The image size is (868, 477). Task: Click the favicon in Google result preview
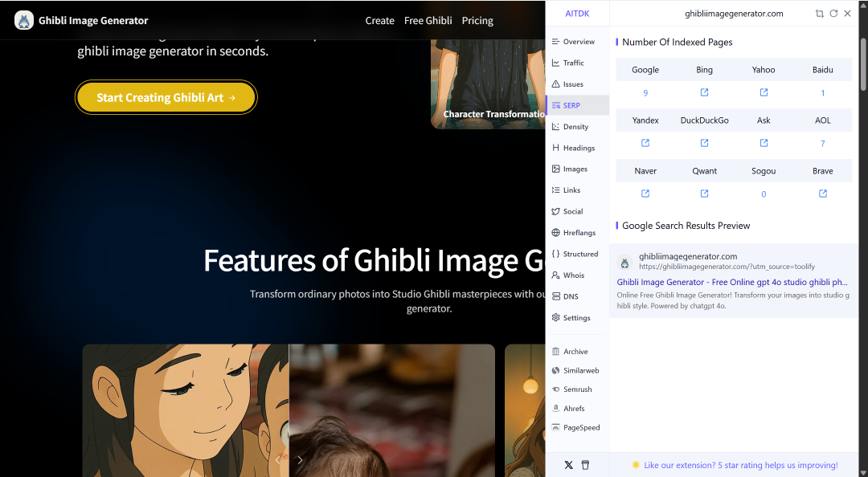point(625,263)
